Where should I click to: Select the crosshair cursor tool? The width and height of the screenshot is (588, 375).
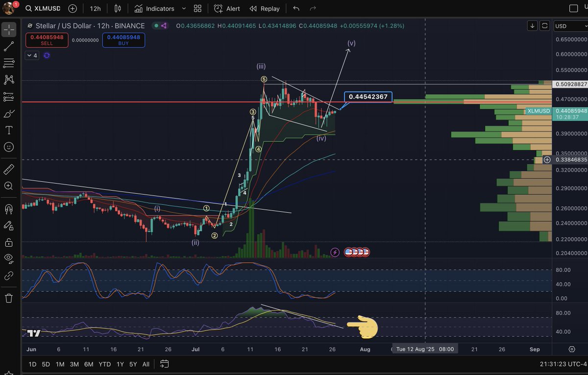click(9, 29)
